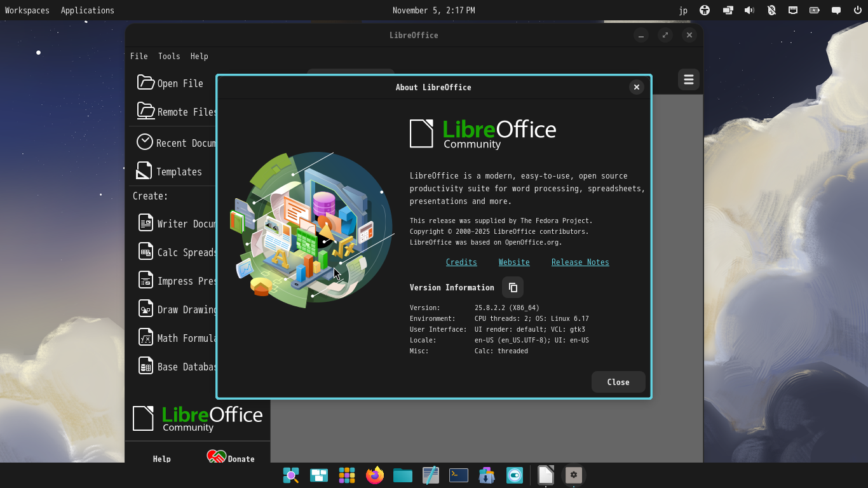Screen dimensions: 868x488
Task: Create a new Writer Document
Action: tap(173, 224)
